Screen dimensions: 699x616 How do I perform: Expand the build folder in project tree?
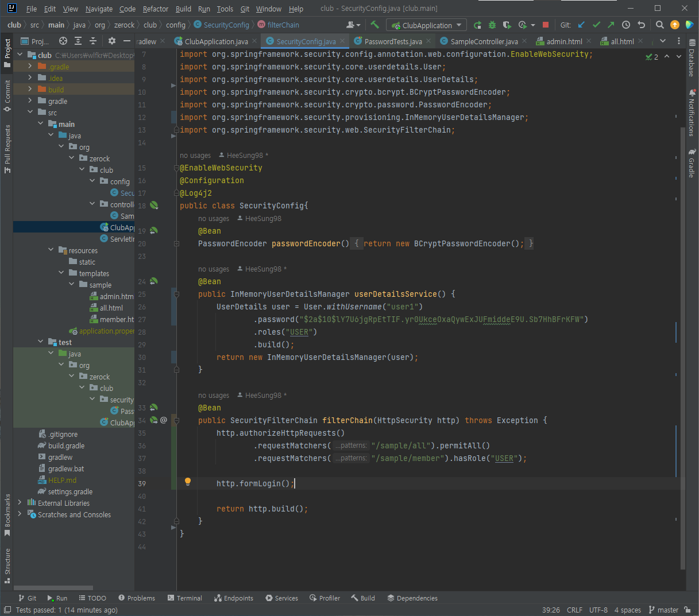(30, 90)
